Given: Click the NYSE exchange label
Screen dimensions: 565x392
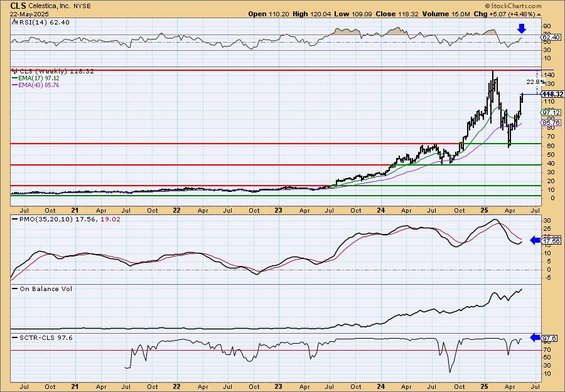Looking at the screenshot, I should 82,6.
